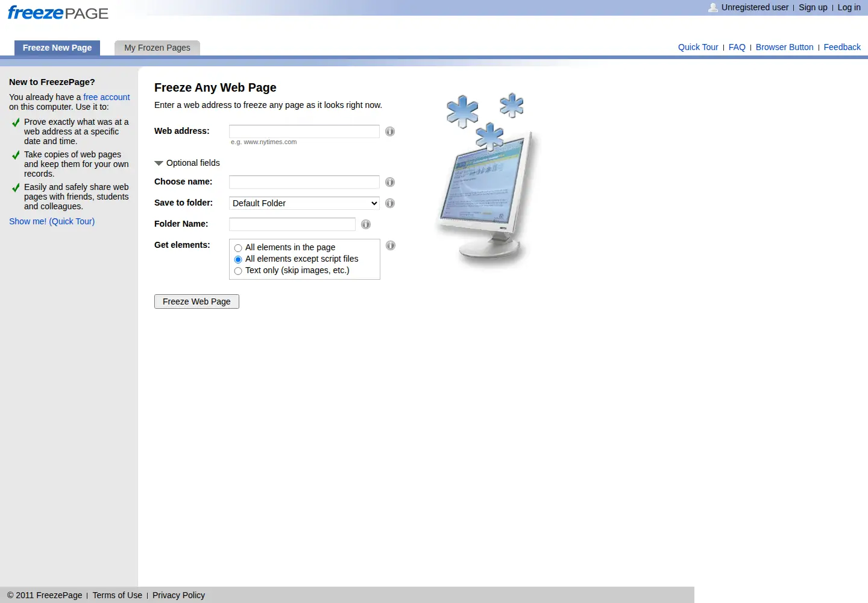Follow the free account link
Viewport: 868px width, 603px height.
106,97
